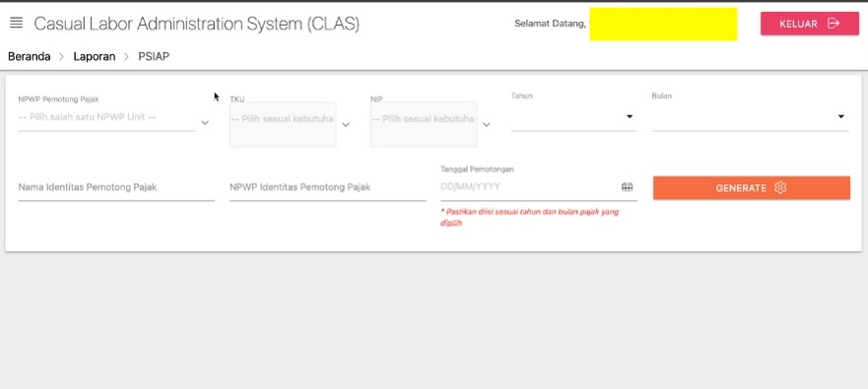The image size is (868, 389).
Task: Open the NIP dropdown field
Action: pyautogui.click(x=423, y=124)
